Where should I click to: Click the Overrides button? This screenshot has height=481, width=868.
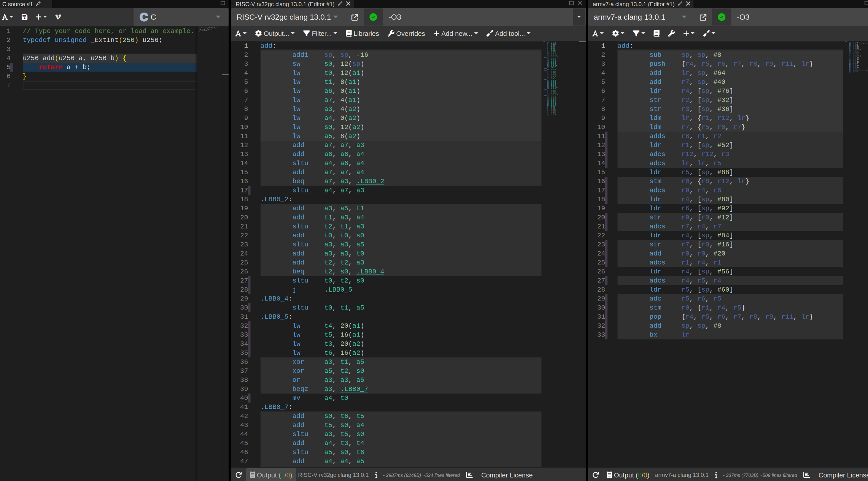point(406,33)
